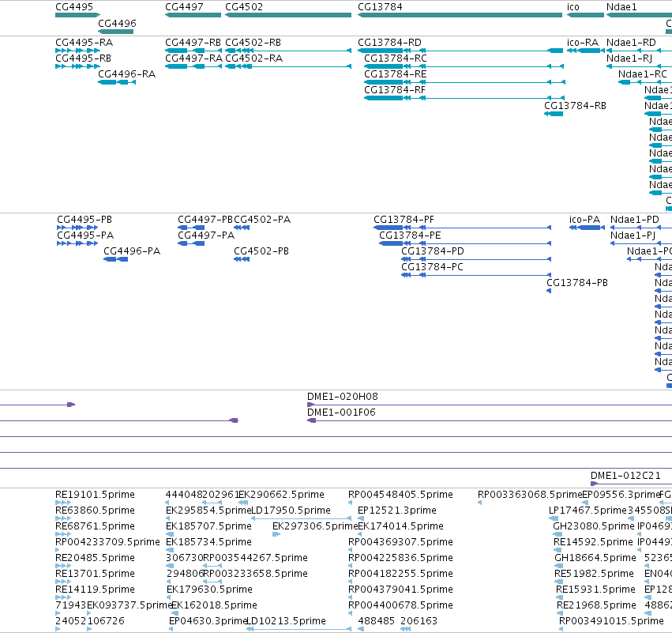The image size is (672, 633).
Task: Select protein label CG4495-PB
Action: [x=84, y=219]
